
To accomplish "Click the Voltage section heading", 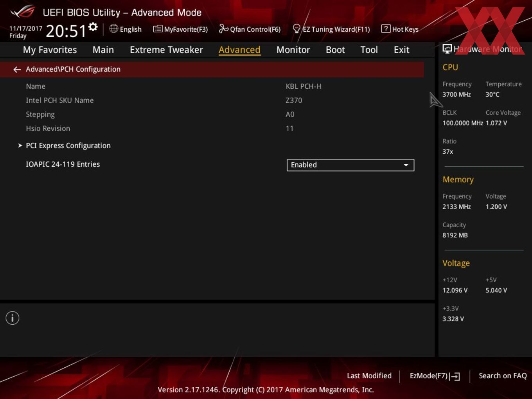I will [456, 263].
